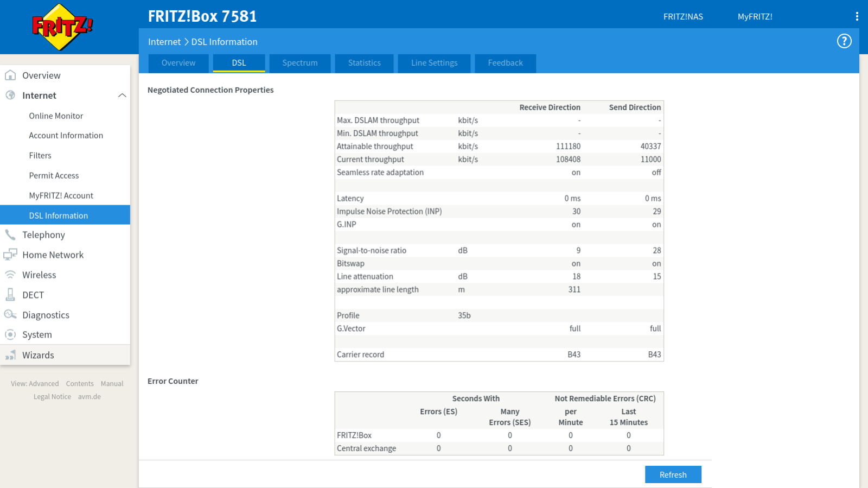The height and width of the screenshot is (488, 868).
Task: Switch to the Statistics tab
Action: (365, 63)
